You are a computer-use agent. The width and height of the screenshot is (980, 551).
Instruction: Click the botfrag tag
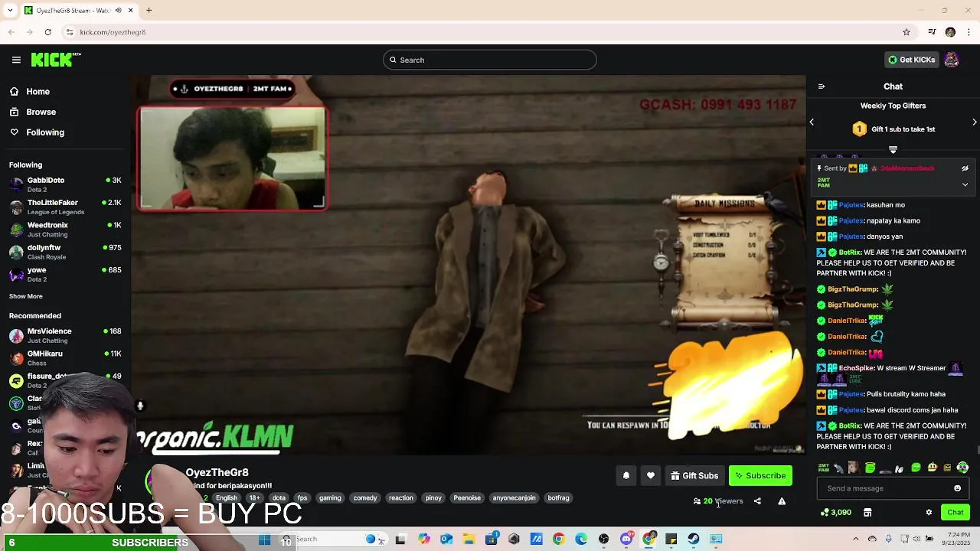pos(559,498)
